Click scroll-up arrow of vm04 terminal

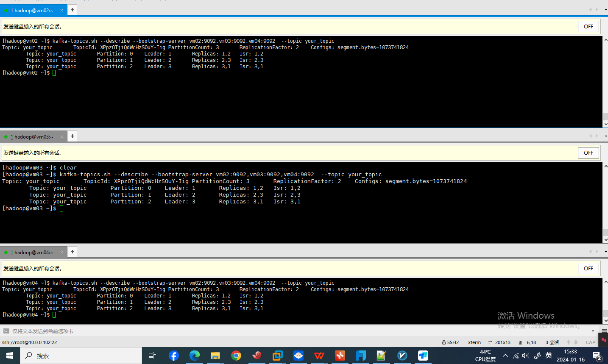605,281
